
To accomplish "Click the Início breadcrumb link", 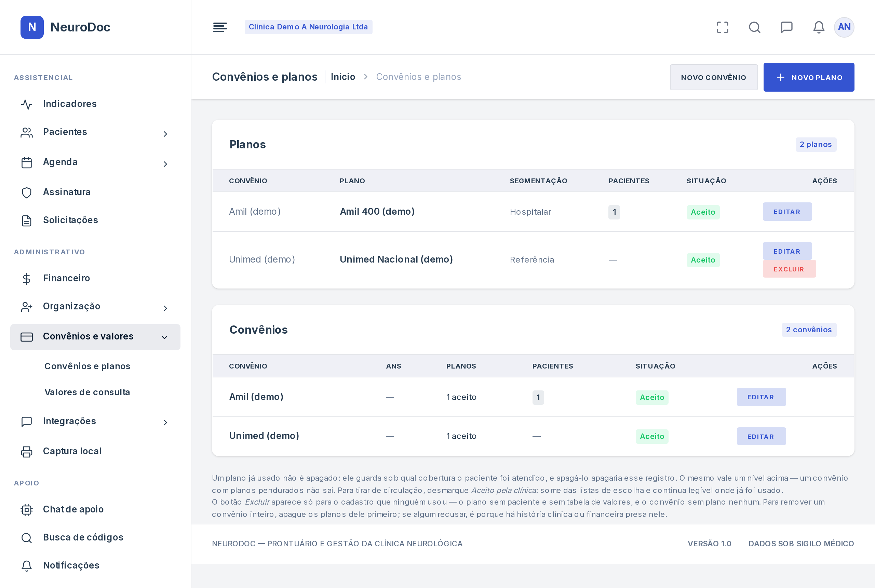I will pos(343,77).
